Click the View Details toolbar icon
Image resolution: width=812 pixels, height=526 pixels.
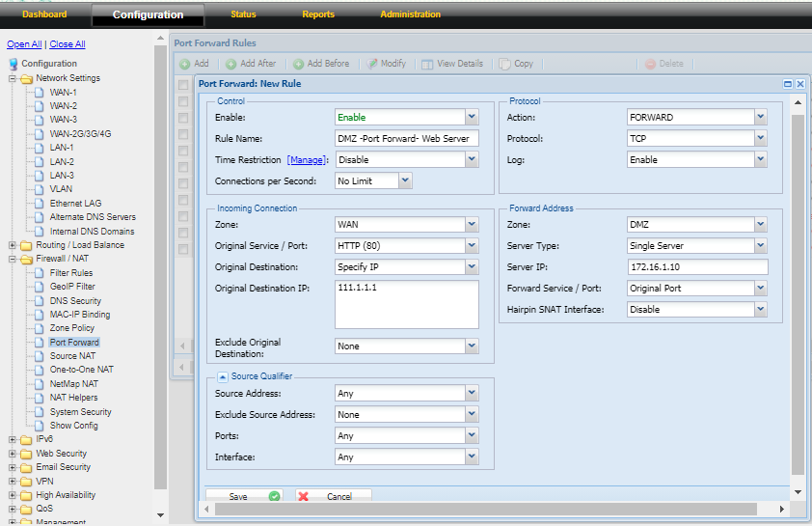coord(428,64)
